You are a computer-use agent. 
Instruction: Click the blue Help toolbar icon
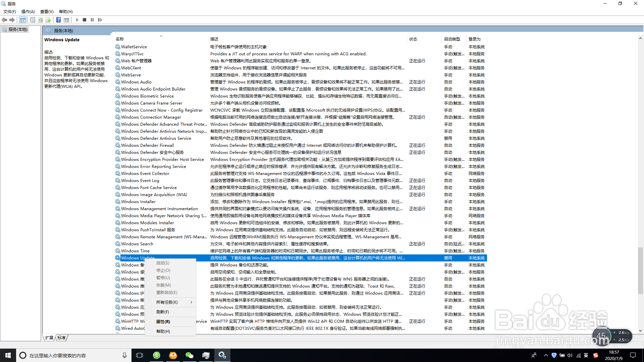tap(58, 20)
